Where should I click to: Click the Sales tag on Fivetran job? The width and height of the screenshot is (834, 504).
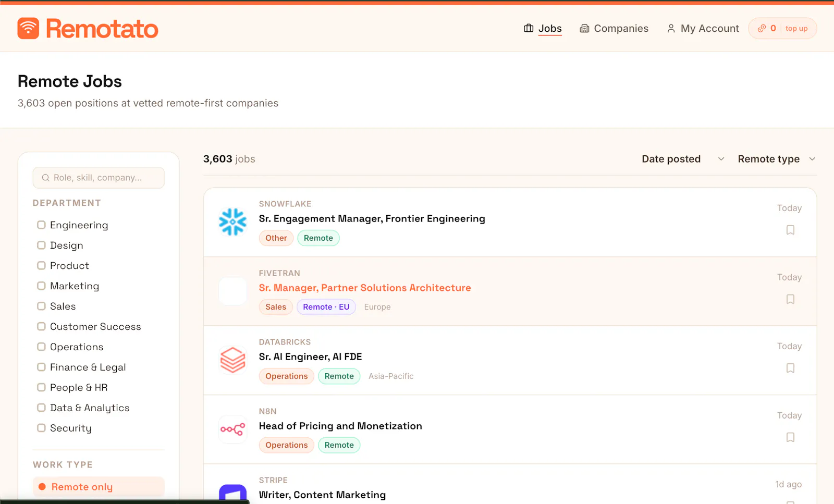tap(276, 307)
